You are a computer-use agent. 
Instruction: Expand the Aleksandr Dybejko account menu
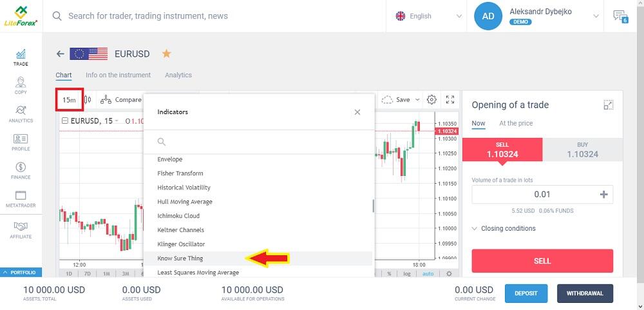pyautogui.click(x=596, y=16)
